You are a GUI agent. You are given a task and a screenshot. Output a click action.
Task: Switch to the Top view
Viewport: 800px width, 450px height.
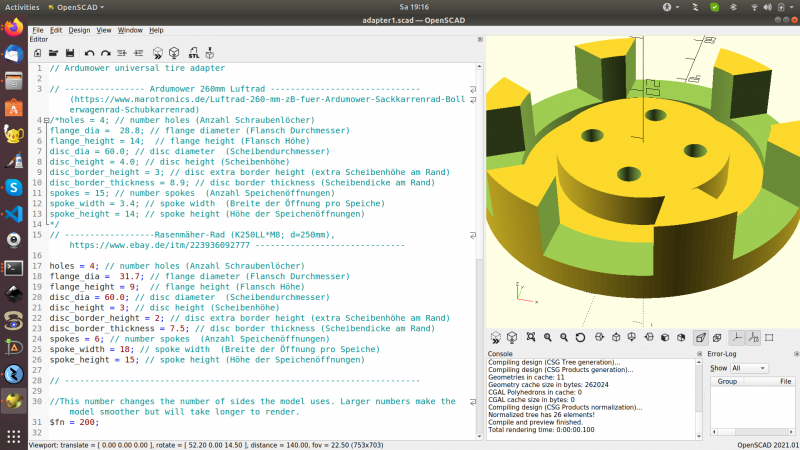coord(616,337)
